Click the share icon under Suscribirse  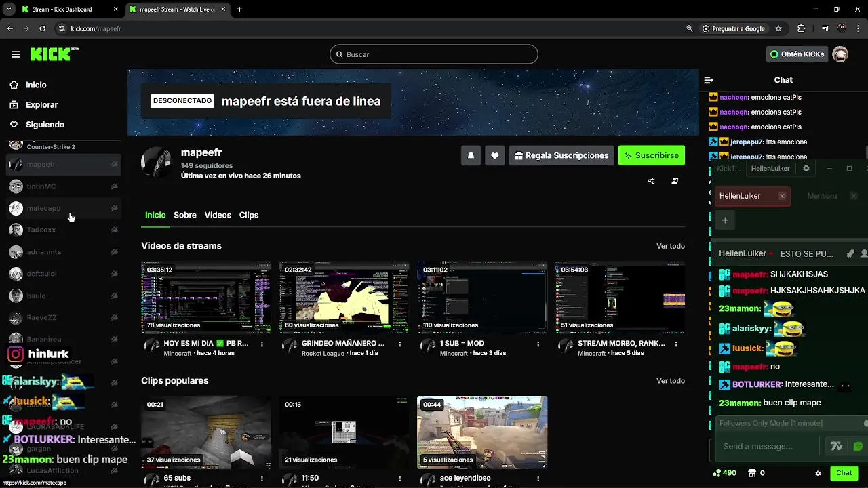click(x=652, y=181)
